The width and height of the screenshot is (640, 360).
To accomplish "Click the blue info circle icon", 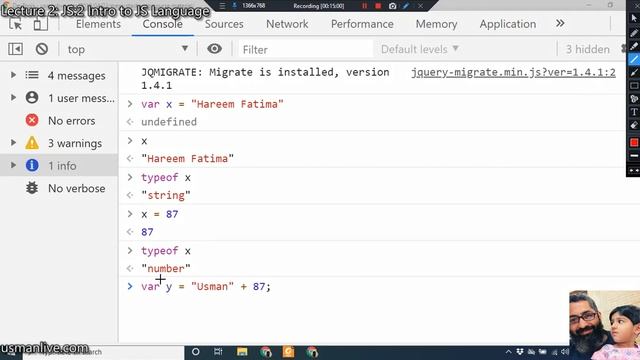I will 32,165.
